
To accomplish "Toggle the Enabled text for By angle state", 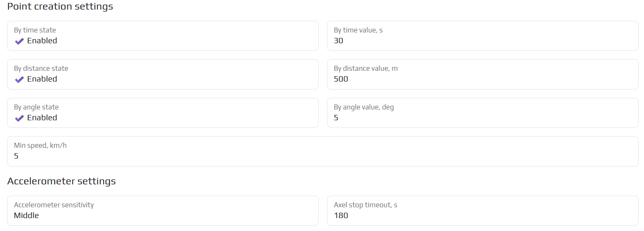I will [42, 118].
